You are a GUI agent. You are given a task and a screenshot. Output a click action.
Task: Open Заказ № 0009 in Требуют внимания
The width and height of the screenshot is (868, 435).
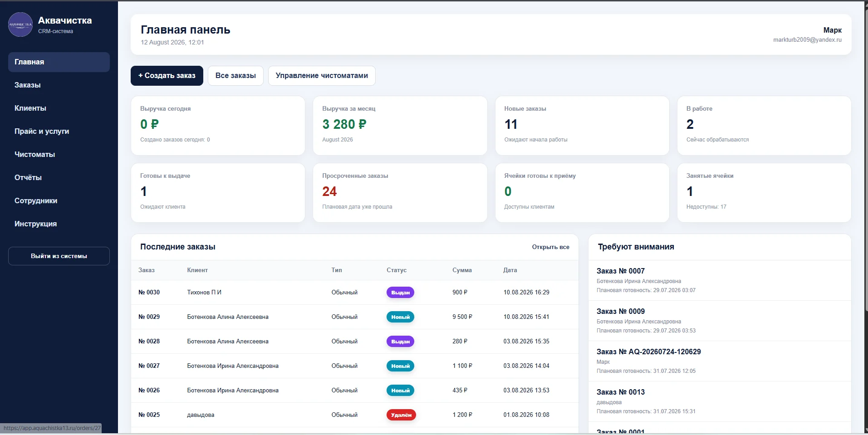720,321
